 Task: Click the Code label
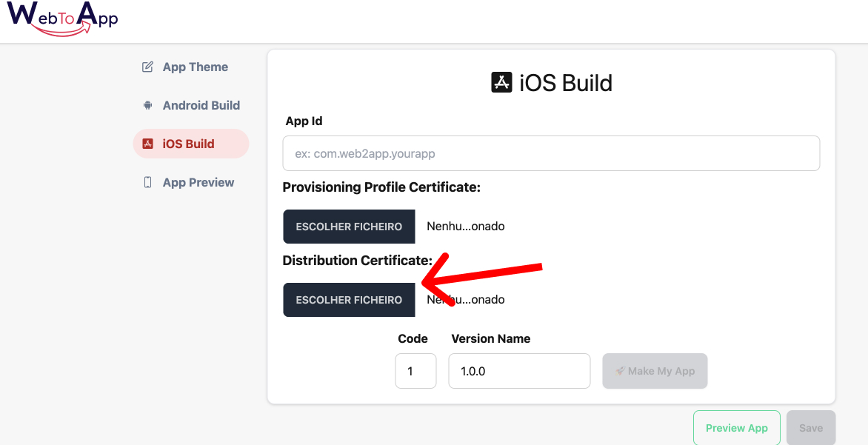(413, 338)
